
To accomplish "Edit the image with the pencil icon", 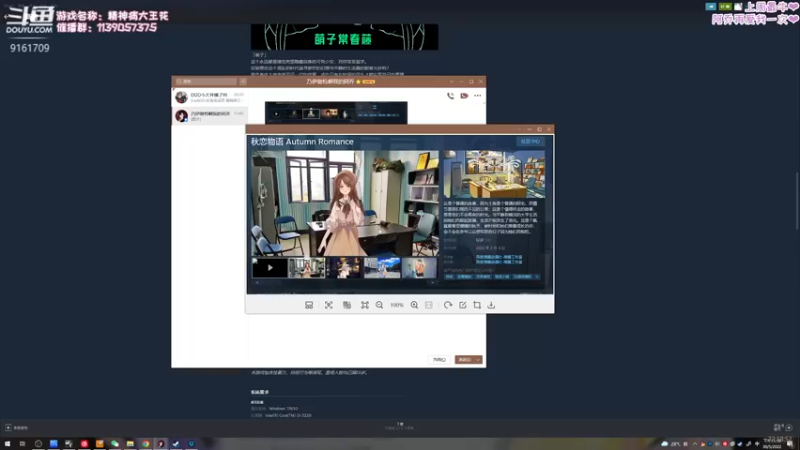I will click(463, 305).
